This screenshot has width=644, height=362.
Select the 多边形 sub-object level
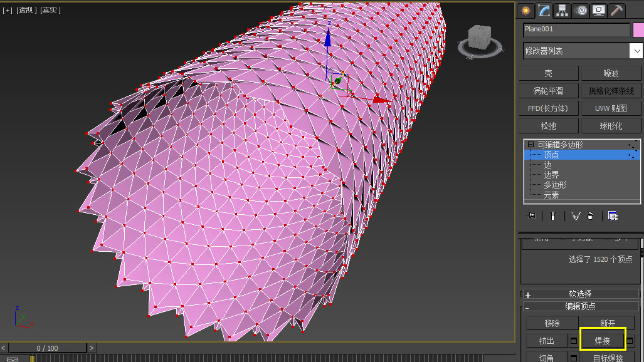click(x=555, y=185)
